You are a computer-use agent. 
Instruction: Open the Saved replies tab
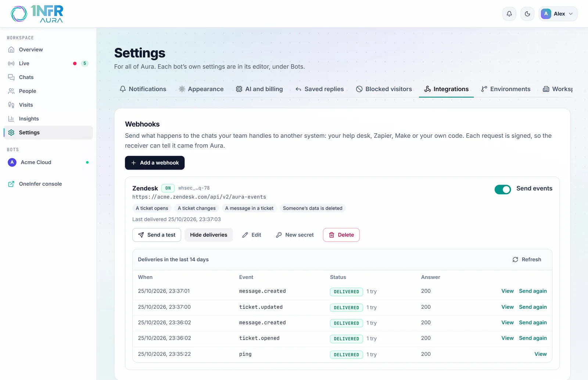pyautogui.click(x=319, y=89)
